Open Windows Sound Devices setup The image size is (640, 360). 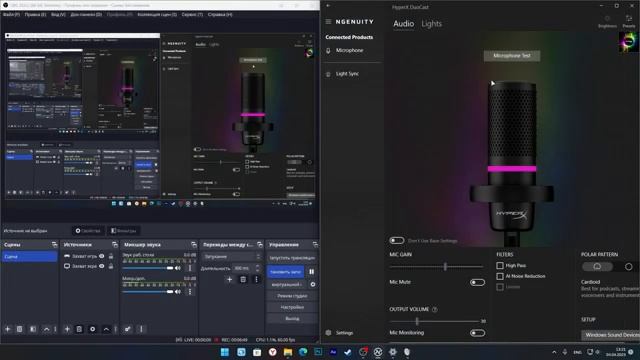[611, 335]
